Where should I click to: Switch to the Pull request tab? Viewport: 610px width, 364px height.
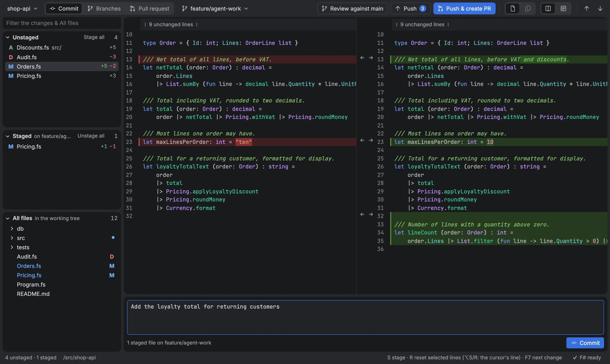[150, 9]
